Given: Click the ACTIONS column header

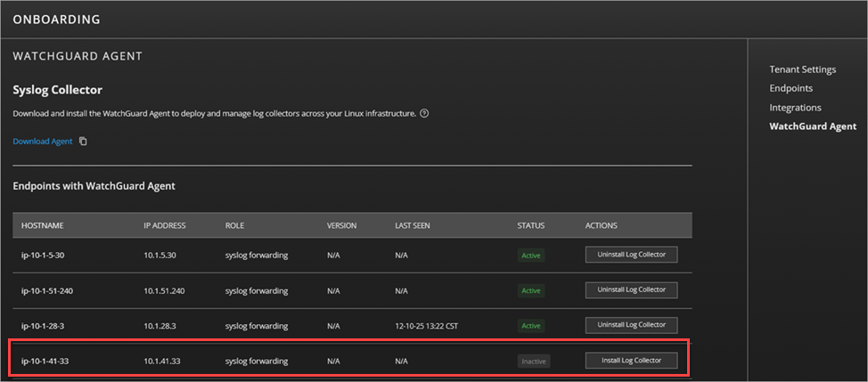Looking at the screenshot, I should tap(602, 225).
